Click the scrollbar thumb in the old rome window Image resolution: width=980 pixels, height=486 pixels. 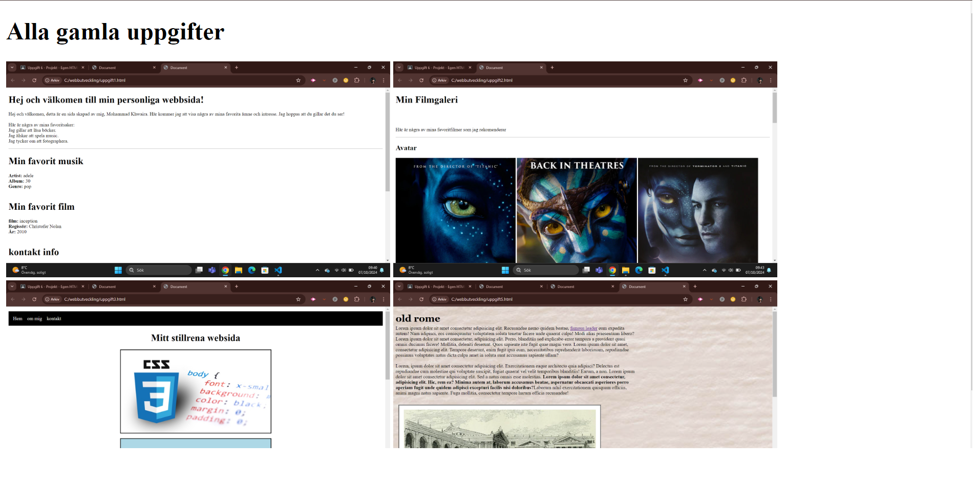click(775, 354)
